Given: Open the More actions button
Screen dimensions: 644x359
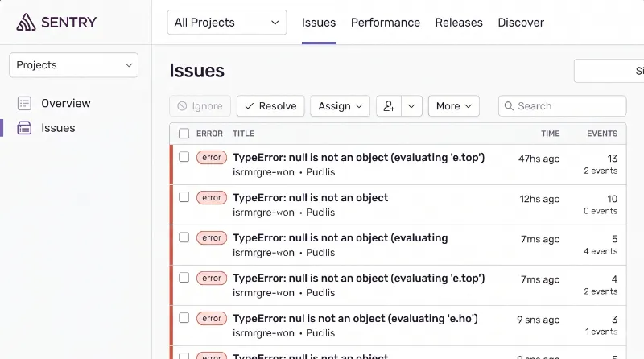Looking at the screenshot, I should [454, 106].
